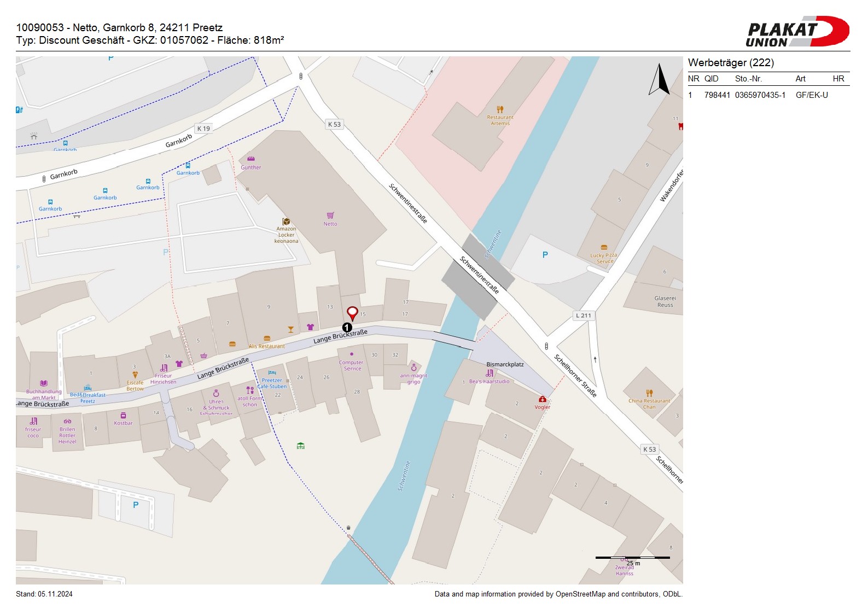The height and width of the screenshot is (614, 868).
Task: Click the parking P symbol near Schwentine bridge
Action: (545, 255)
